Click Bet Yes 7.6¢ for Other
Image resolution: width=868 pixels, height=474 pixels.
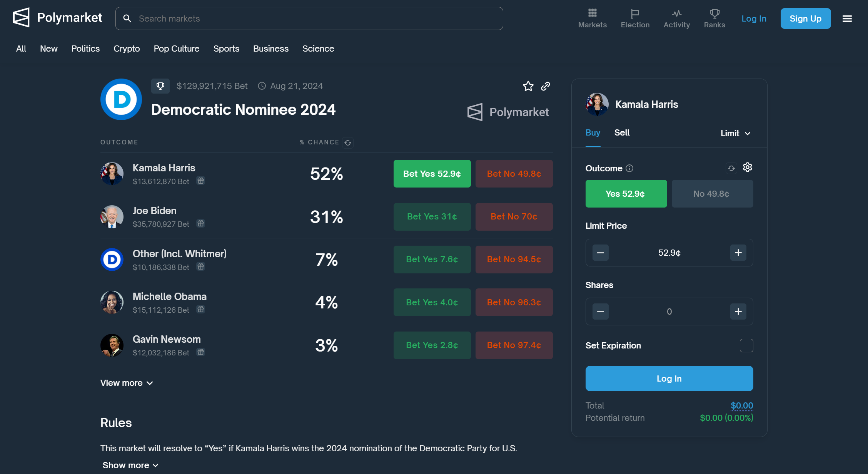click(x=432, y=260)
